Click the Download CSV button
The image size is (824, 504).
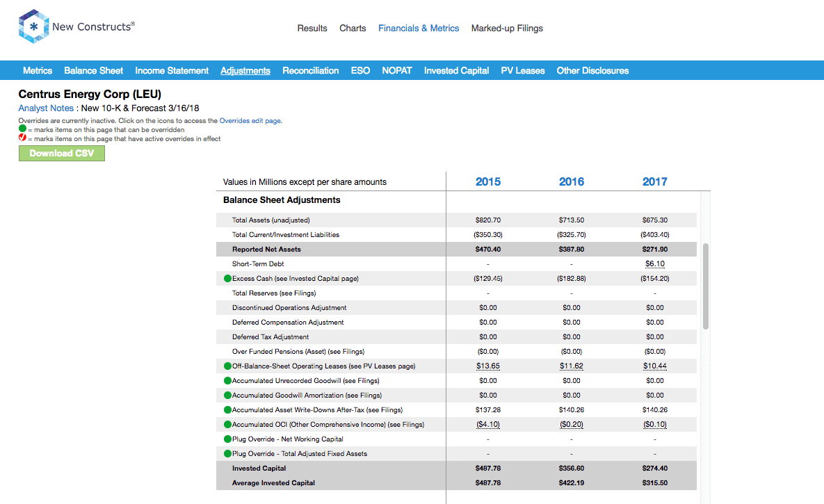click(62, 154)
